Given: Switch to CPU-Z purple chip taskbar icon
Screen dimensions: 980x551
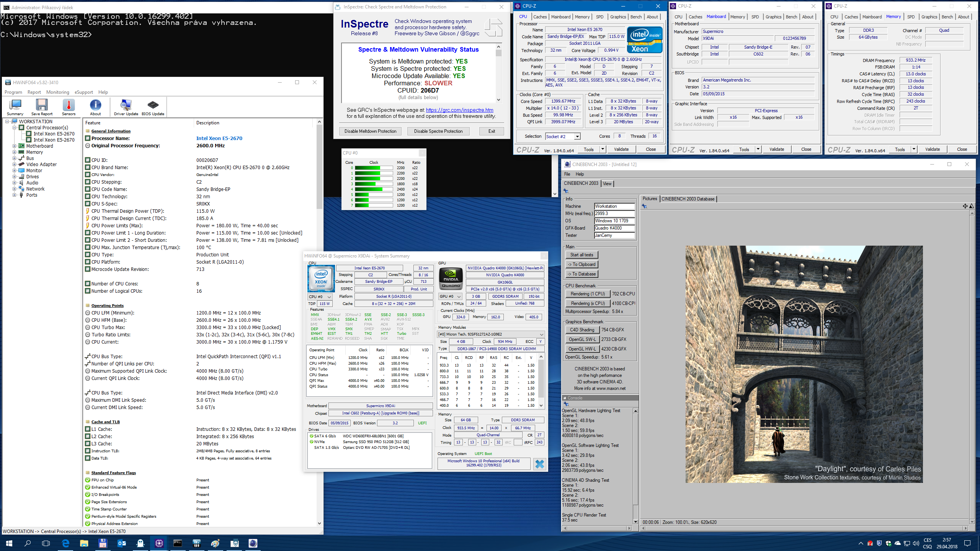Looking at the screenshot, I should click(159, 543).
